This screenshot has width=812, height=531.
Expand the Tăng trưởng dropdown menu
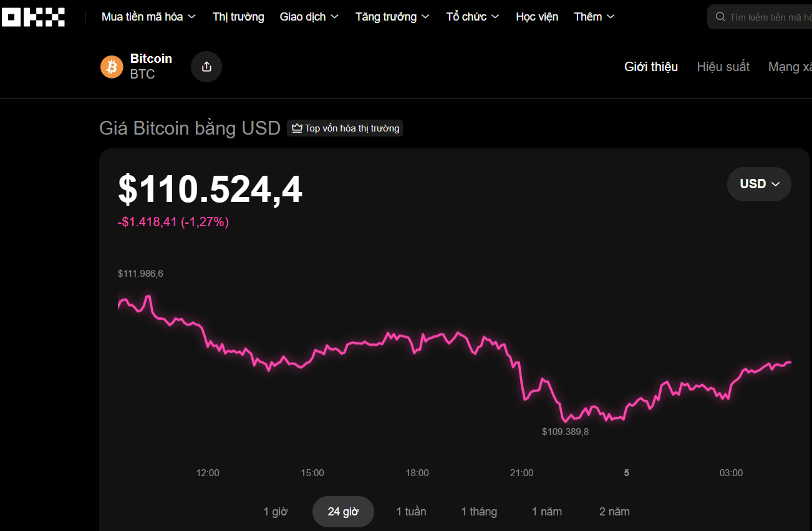coord(392,17)
